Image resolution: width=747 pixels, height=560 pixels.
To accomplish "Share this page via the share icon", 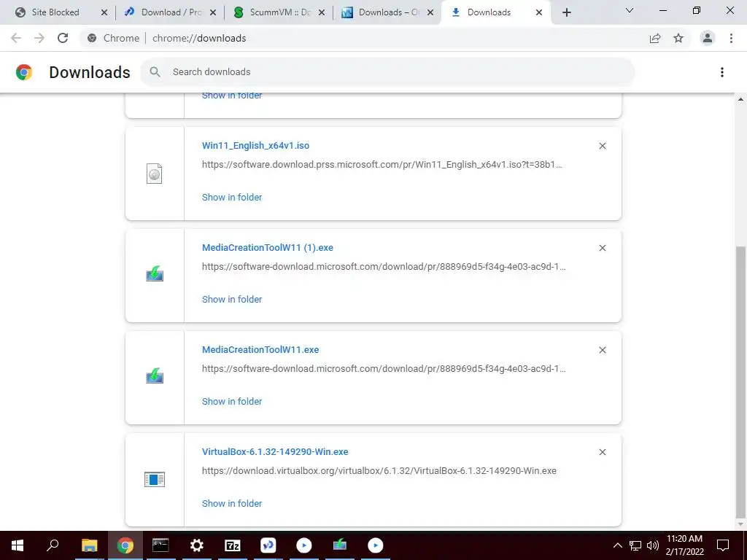I will 655,38.
